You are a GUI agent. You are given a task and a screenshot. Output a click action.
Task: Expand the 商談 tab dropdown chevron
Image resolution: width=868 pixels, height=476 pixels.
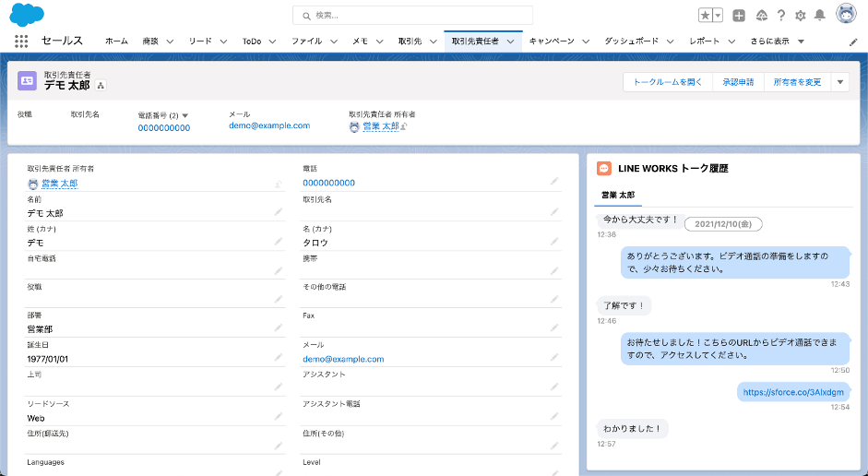(x=174, y=42)
